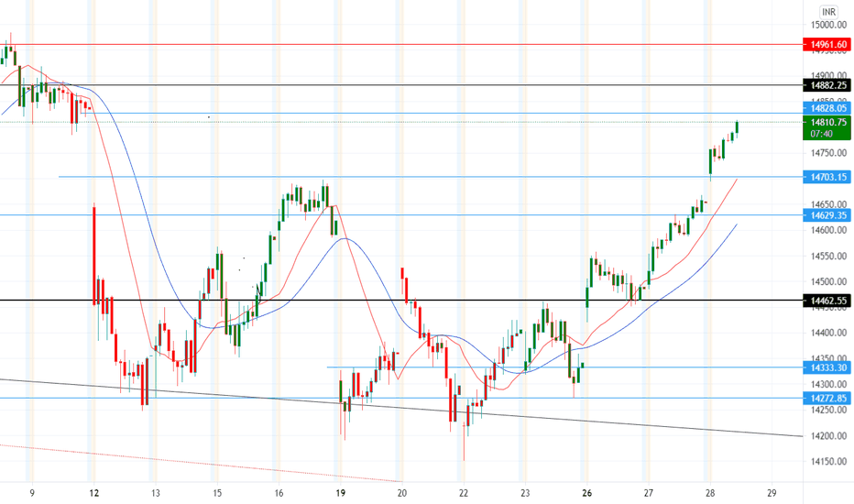Viewport: 854px width, 504px height.
Task: Click the 14600.00 price axis tick
Action: [828, 231]
